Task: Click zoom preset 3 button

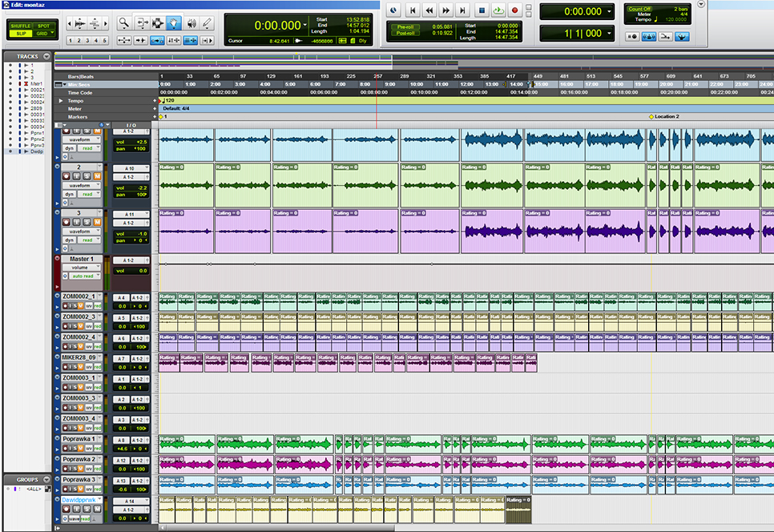Action: pos(88,39)
